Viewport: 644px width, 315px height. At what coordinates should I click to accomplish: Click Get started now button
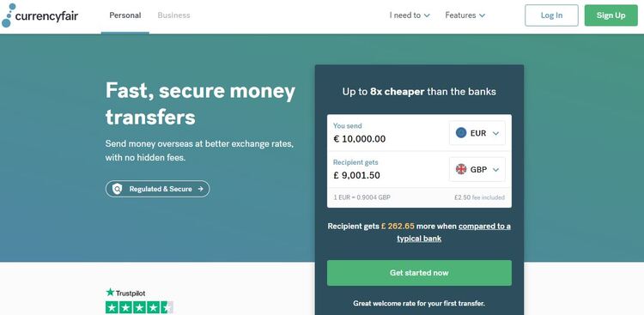click(419, 273)
